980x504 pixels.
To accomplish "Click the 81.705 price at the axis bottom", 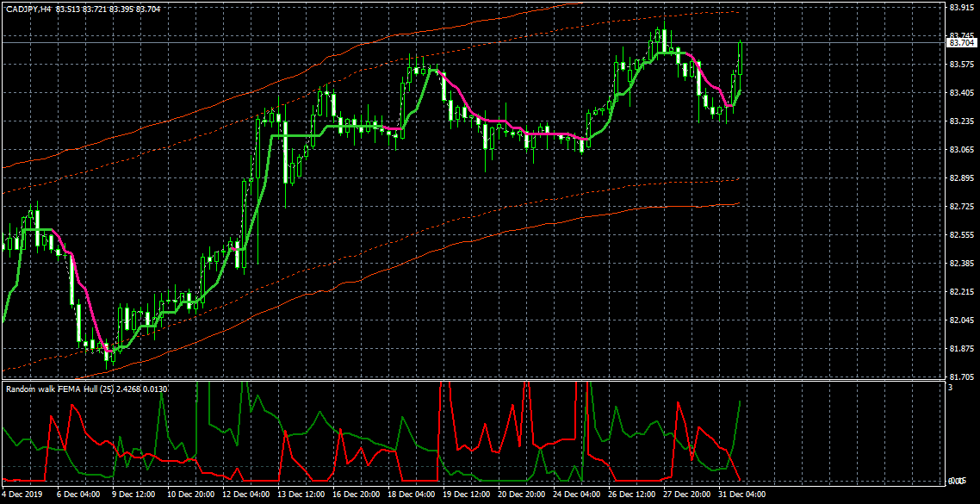I will pyautogui.click(x=961, y=376).
